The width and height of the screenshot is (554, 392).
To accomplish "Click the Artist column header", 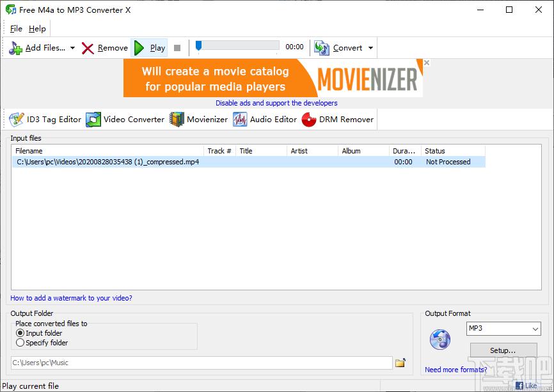I will [312, 151].
